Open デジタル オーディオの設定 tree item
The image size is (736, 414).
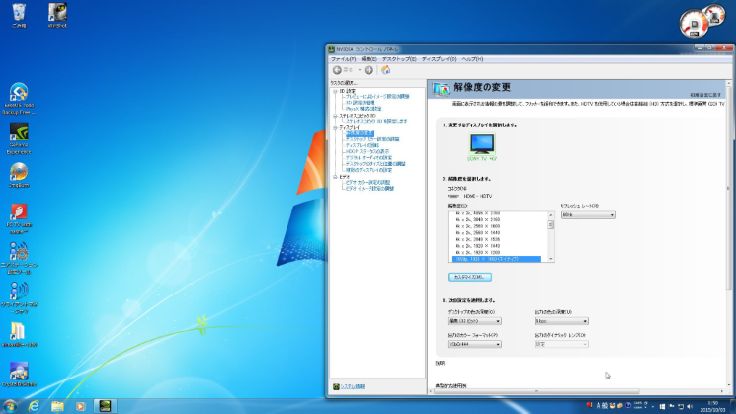[x=368, y=158]
